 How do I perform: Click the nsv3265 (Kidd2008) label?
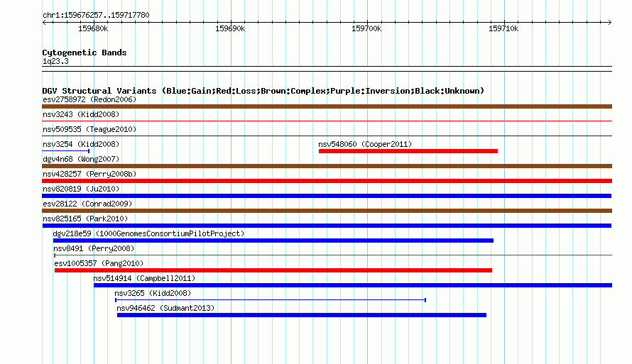pos(153,293)
